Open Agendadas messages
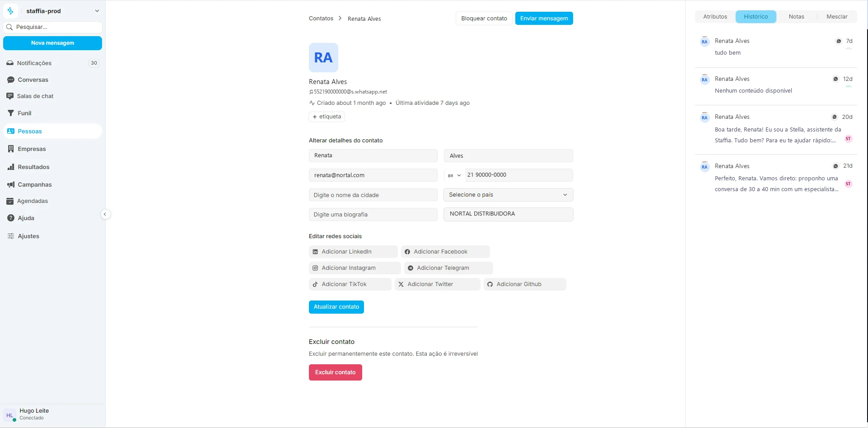The height and width of the screenshot is (428, 868). (52, 201)
